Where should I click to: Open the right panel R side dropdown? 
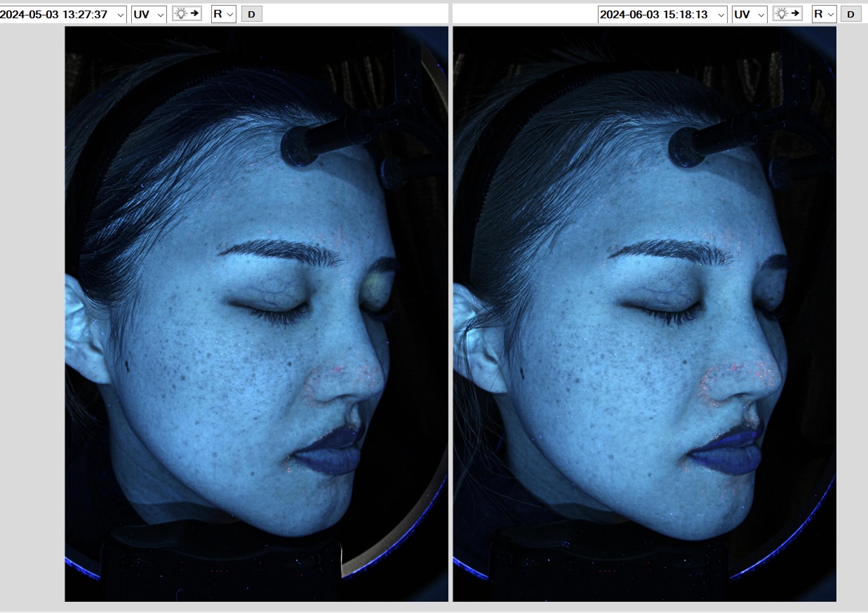[x=824, y=14]
